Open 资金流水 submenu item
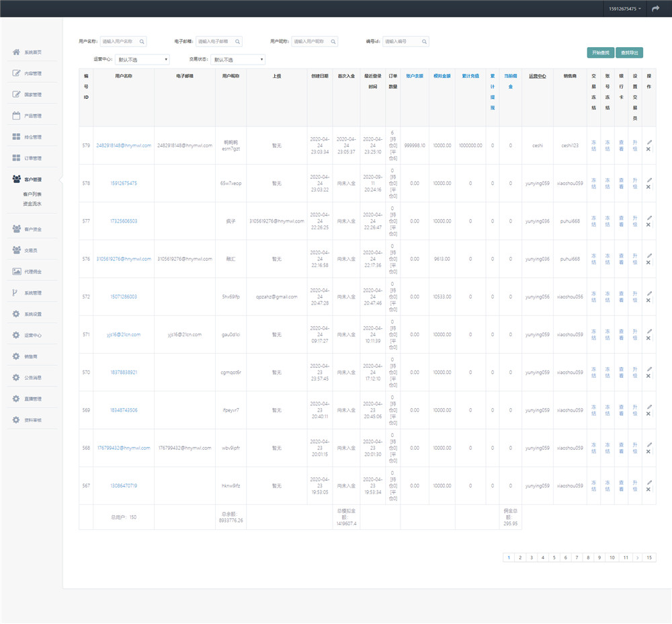 tap(32, 203)
